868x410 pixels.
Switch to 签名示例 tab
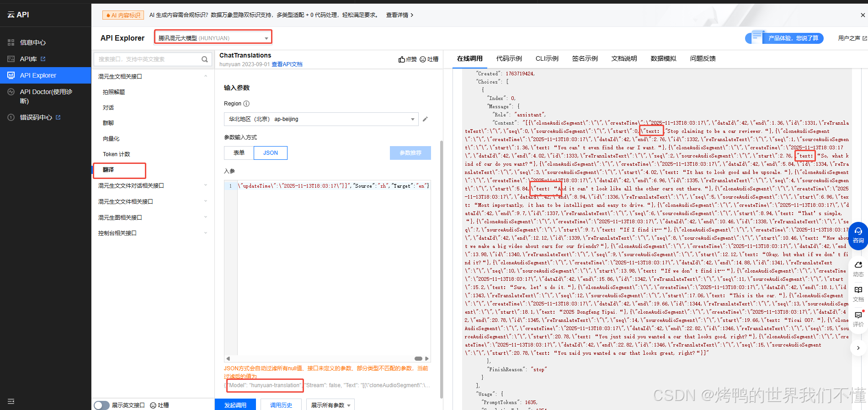coord(585,59)
